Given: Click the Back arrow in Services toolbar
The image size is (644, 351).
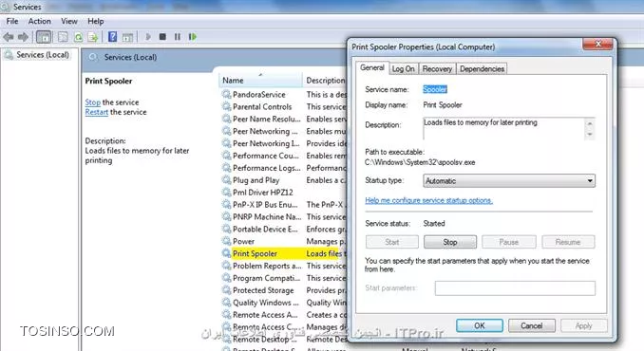Looking at the screenshot, I should [9, 37].
